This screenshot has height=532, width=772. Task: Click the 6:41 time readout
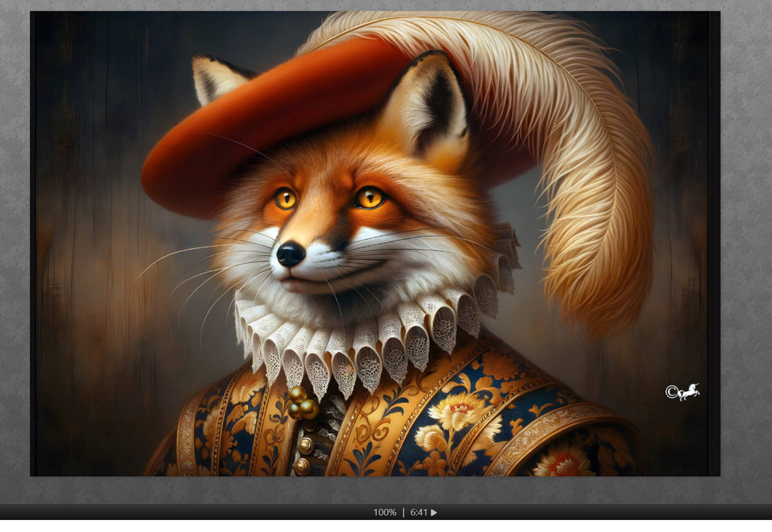[x=419, y=512]
